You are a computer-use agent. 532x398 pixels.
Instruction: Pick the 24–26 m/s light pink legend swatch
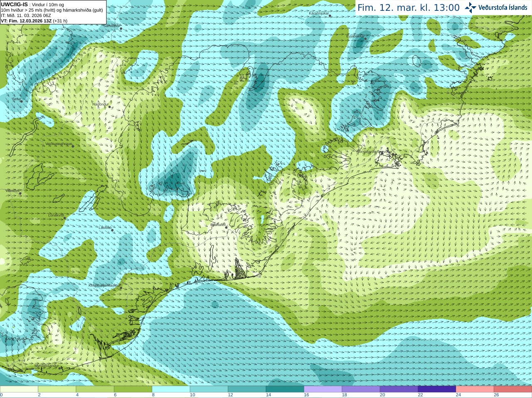tap(475, 389)
